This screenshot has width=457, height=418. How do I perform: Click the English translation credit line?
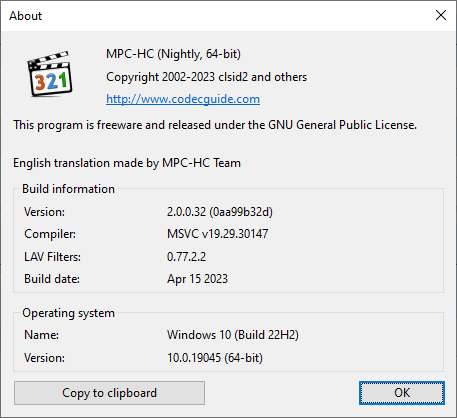tap(127, 163)
